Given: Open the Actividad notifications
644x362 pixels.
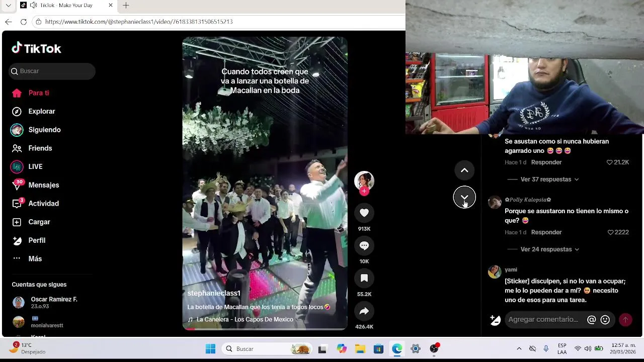Looking at the screenshot, I should (35, 204).
